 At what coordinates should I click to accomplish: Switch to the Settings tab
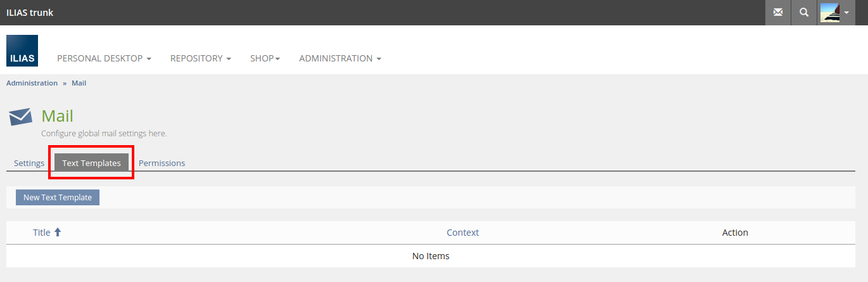click(29, 163)
